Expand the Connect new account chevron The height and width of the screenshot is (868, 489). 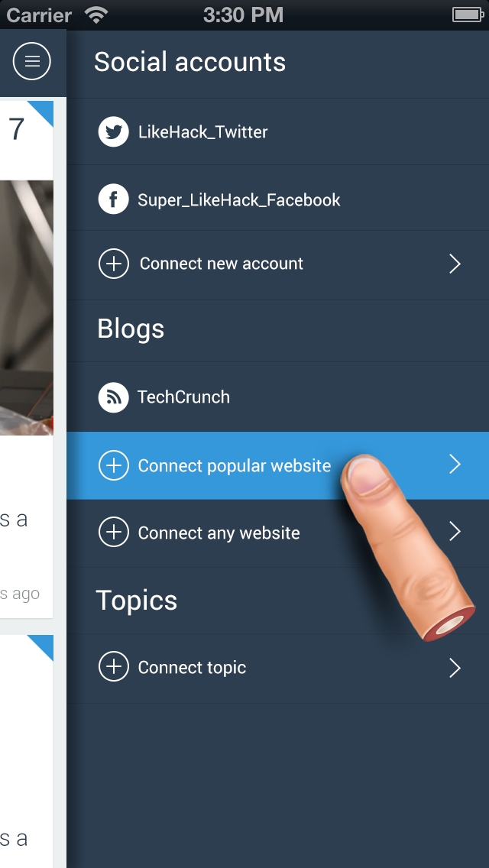(455, 264)
